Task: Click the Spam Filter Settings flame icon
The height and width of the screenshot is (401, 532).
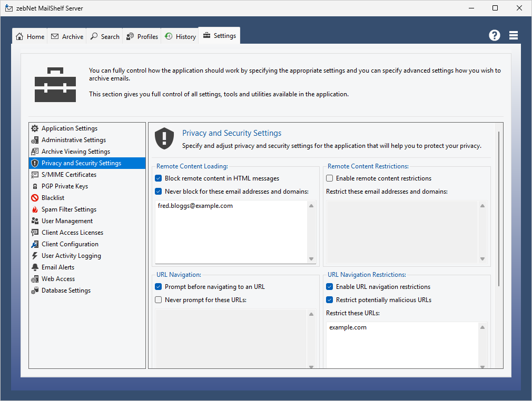Action: coord(35,209)
